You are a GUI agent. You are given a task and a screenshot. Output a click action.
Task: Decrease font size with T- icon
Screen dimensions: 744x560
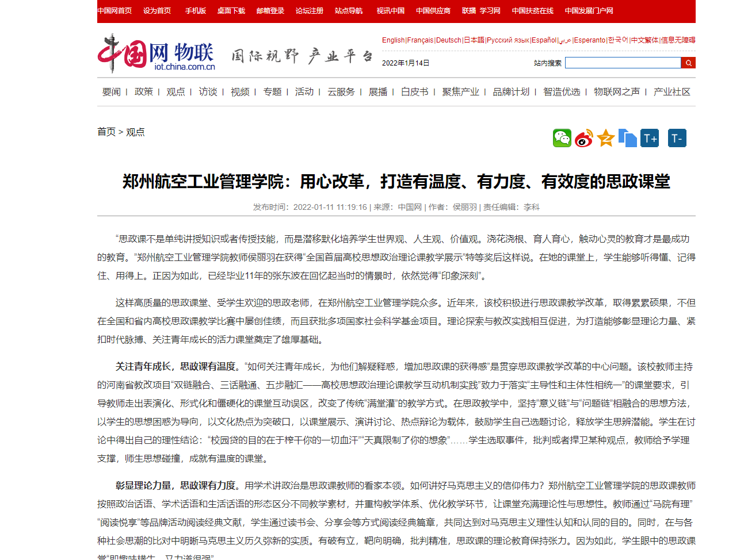677,138
